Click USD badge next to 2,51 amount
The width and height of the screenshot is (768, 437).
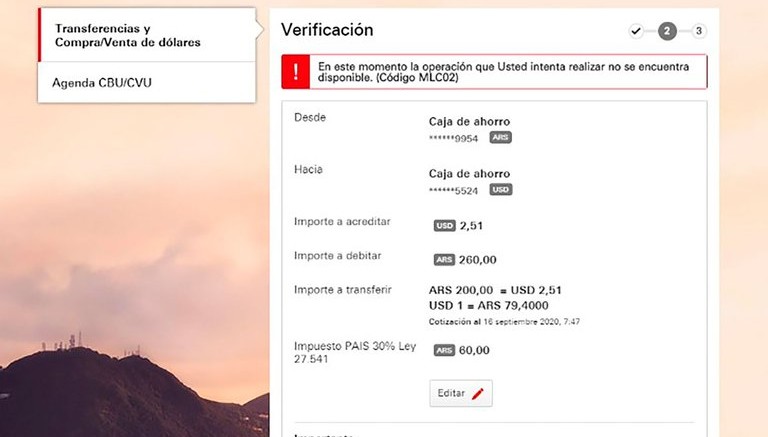coord(444,226)
